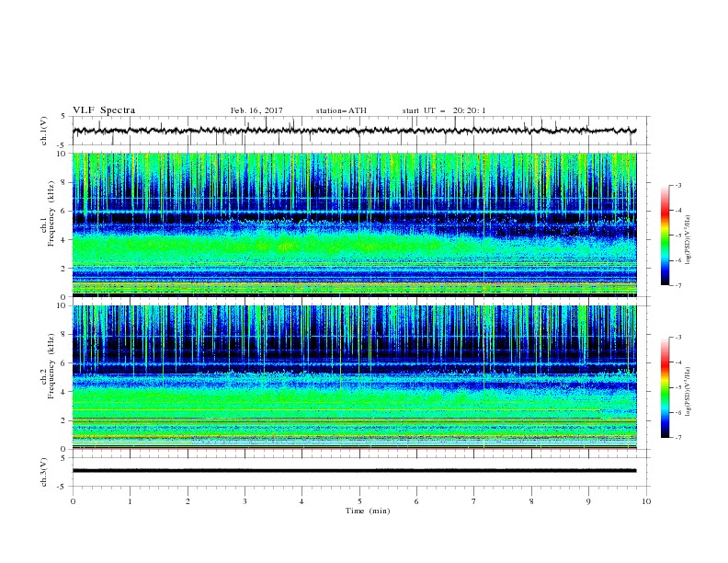Click the time axis tick label "9"
Image resolution: width=728 pixels, height=563 pixels.
(588, 501)
